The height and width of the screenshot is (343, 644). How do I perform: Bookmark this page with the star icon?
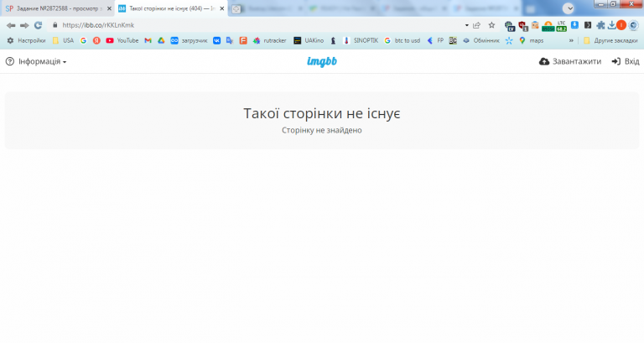pos(491,25)
